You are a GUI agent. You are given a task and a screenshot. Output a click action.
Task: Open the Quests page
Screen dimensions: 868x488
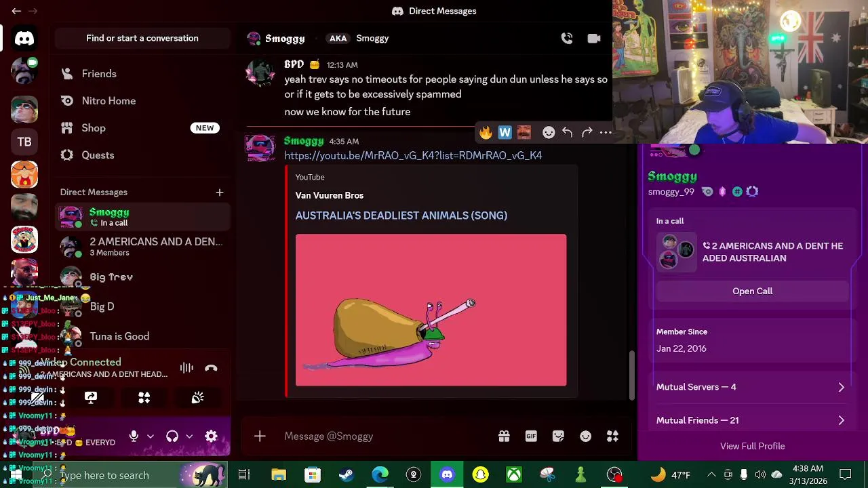[142, 155]
